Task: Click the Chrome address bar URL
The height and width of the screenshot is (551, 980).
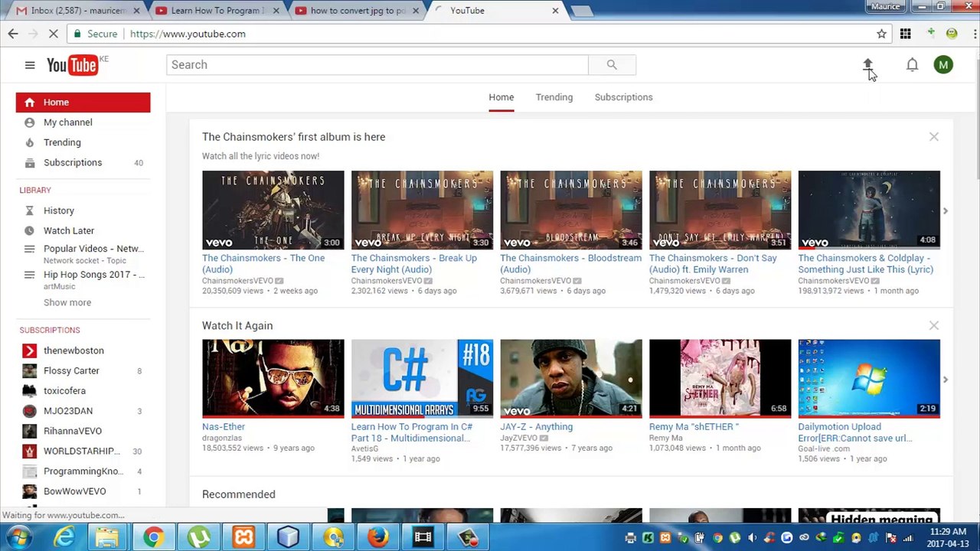Action: (x=188, y=34)
